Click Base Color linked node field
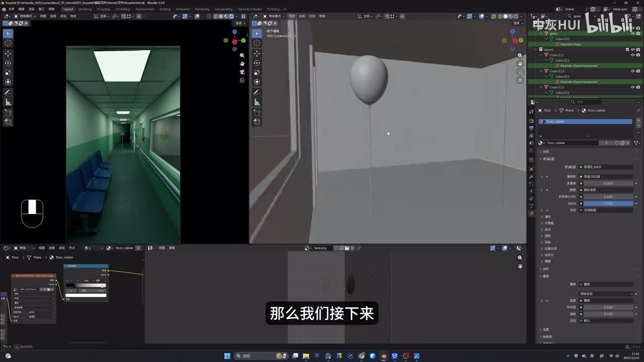The image size is (644, 362). coord(606,176)
